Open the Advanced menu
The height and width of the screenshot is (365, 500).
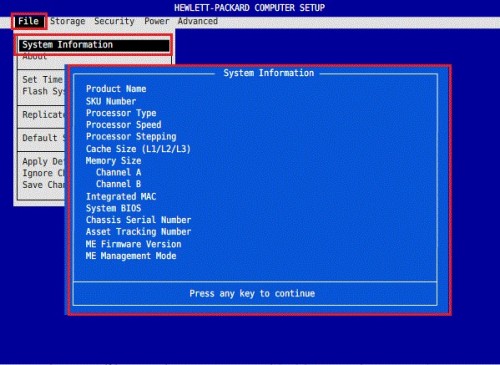[198, 21]
